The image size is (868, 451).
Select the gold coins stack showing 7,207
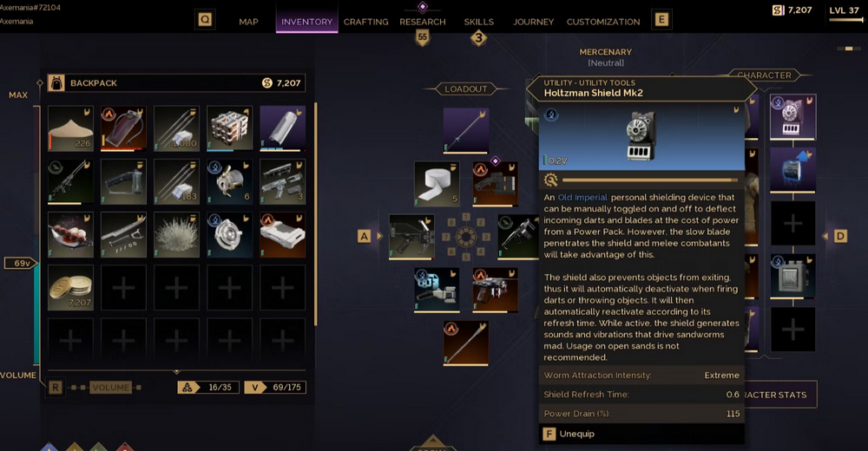pos(70,288)
